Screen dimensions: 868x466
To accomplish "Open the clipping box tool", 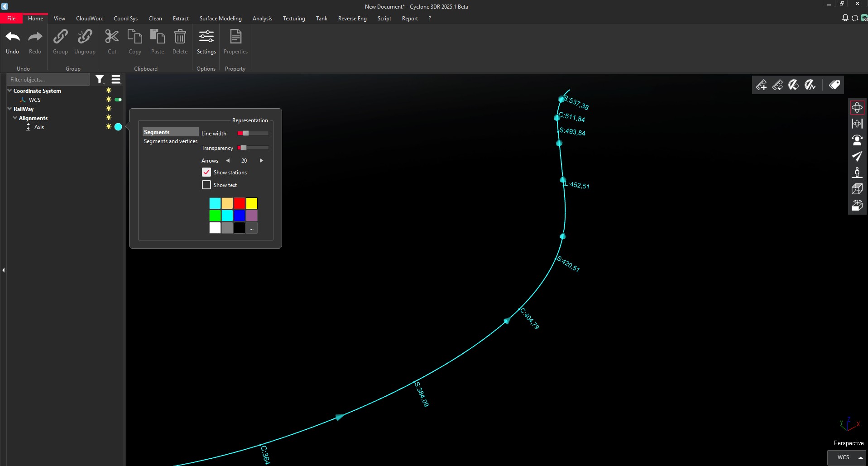I will 858,189.
